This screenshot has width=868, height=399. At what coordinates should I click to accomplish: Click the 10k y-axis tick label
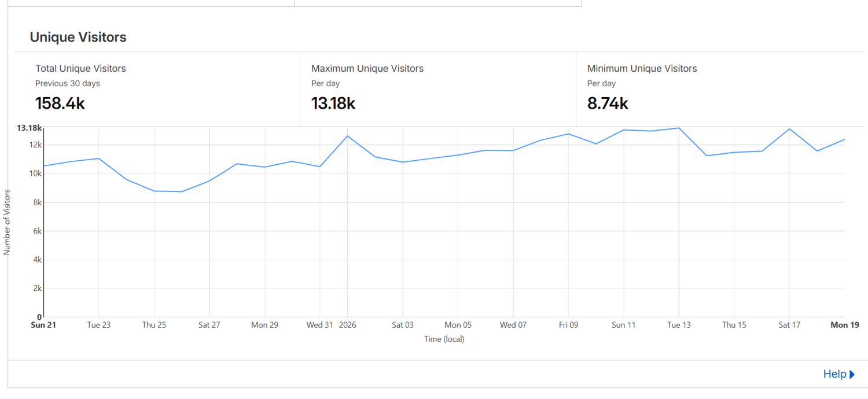coord(36,173)
